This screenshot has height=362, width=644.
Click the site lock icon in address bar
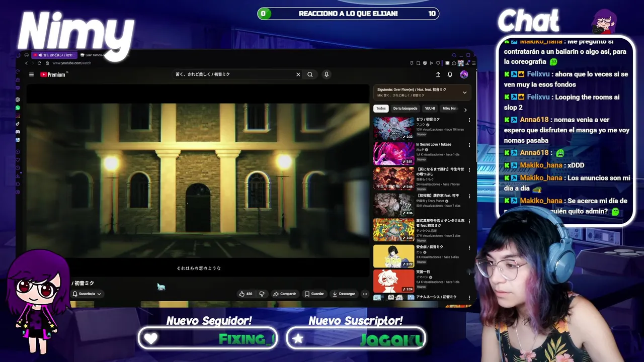[x=47, y=63]
